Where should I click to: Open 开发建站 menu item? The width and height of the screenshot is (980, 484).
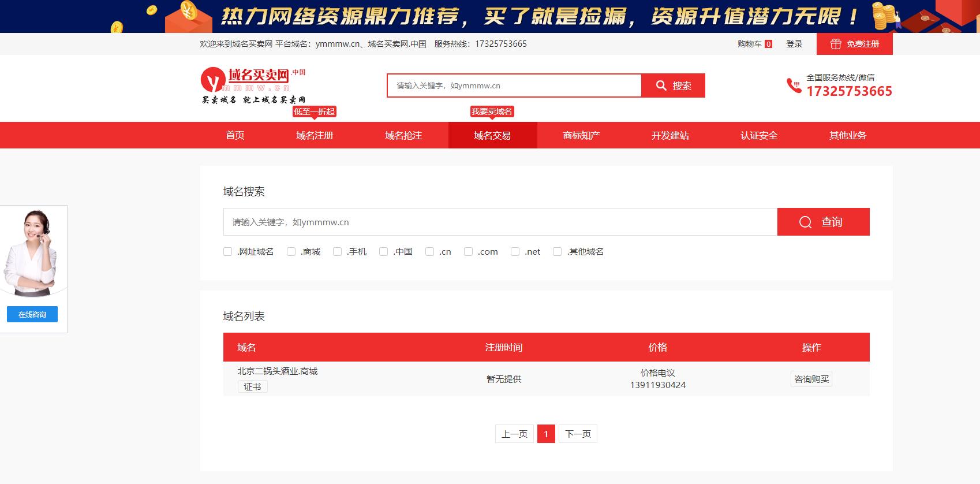[x=670, y=135]
